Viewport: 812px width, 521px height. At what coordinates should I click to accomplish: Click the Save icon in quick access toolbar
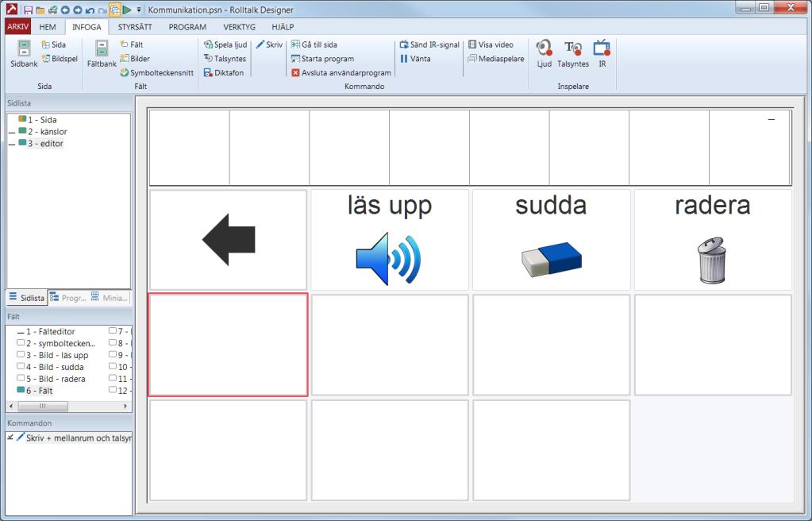[28, 10]
